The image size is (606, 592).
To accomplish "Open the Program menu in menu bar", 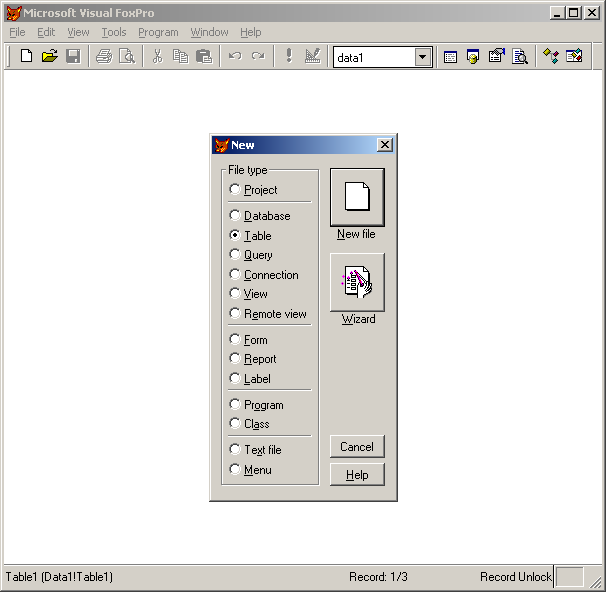I will 158,32.
